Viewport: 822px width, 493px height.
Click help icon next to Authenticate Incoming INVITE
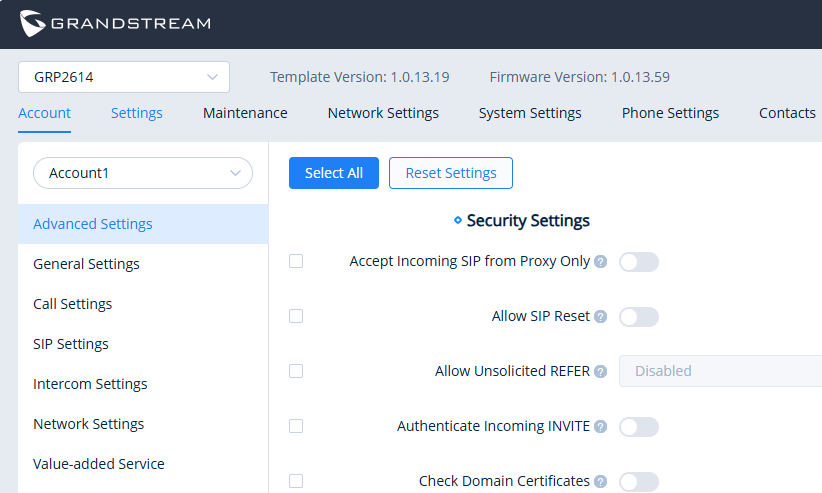(600, 426)
